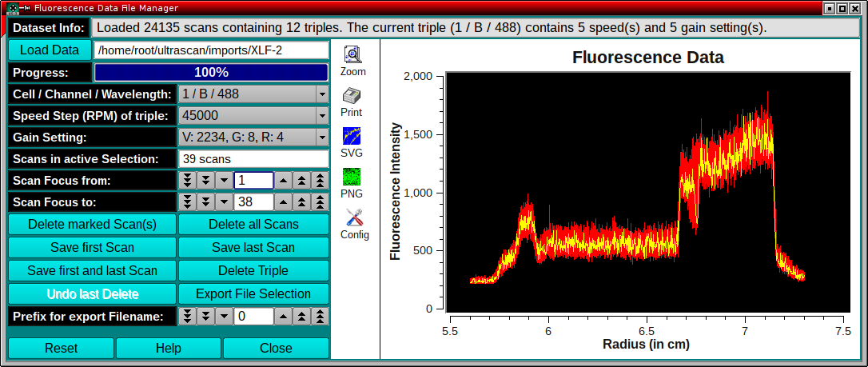Click the Zoom magnifier icon
This screenshot has width=868, height=367.
tap(352, 55)
